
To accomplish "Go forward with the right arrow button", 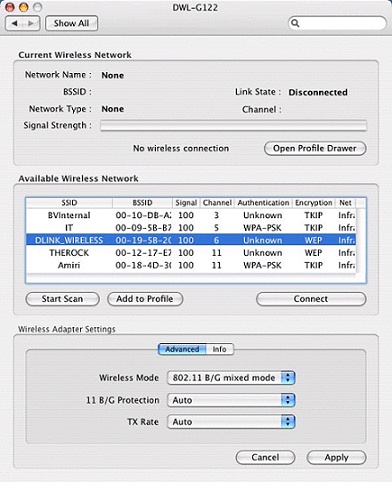I will (x=31, y=23).
